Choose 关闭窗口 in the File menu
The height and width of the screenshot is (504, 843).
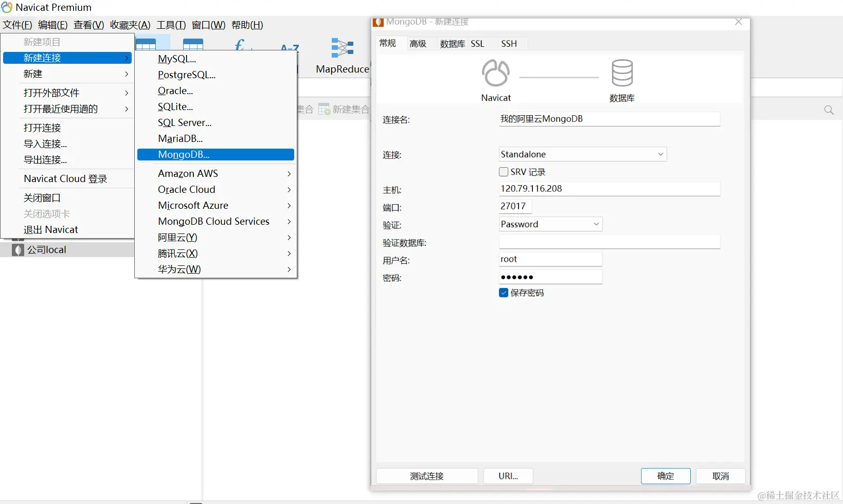click(x=67, y=198)
